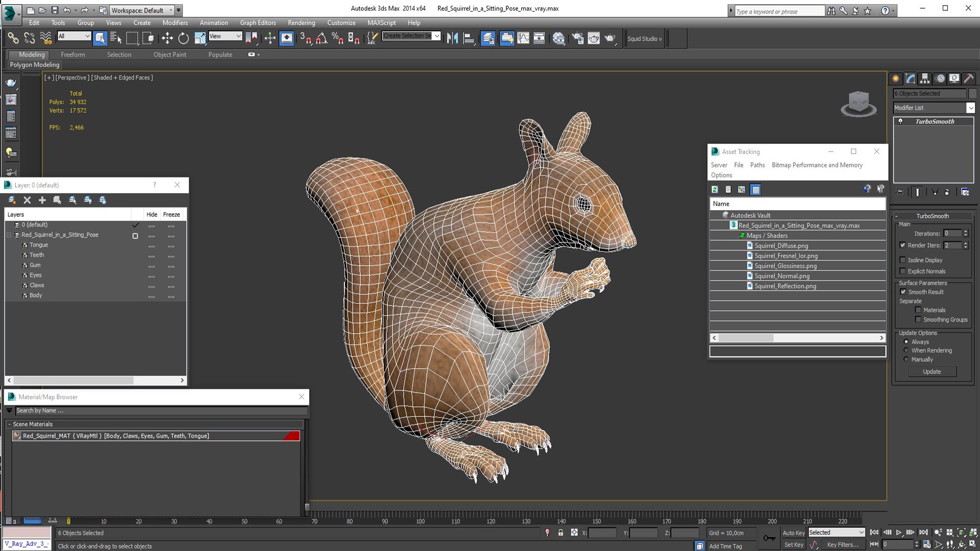Image resolution: width=980 pixels, height=551 pixels.
Task: Open the Graph Editors menu
Action: point(258,22)
